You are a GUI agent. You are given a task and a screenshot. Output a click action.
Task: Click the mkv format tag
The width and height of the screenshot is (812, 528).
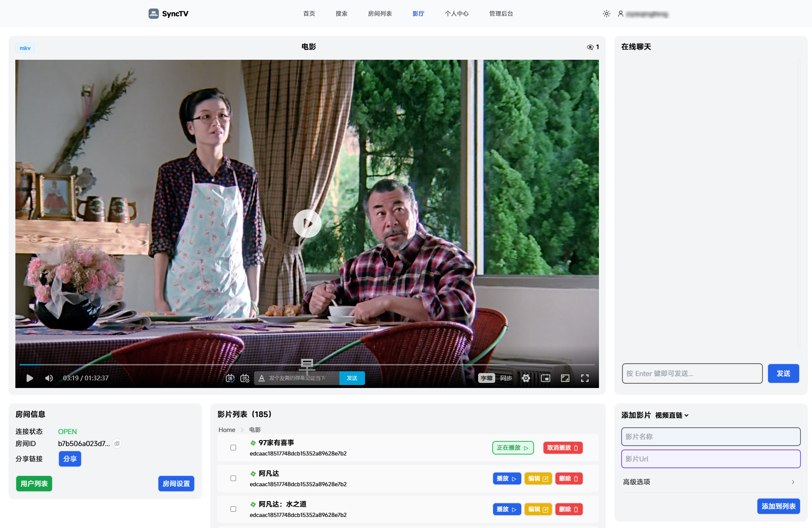click(x=25, y=48)
